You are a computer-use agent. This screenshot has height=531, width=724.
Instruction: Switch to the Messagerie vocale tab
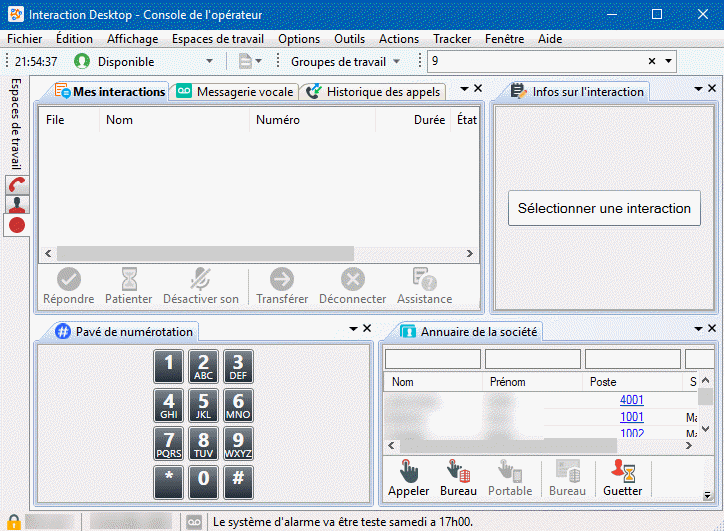tap(235, 91)
